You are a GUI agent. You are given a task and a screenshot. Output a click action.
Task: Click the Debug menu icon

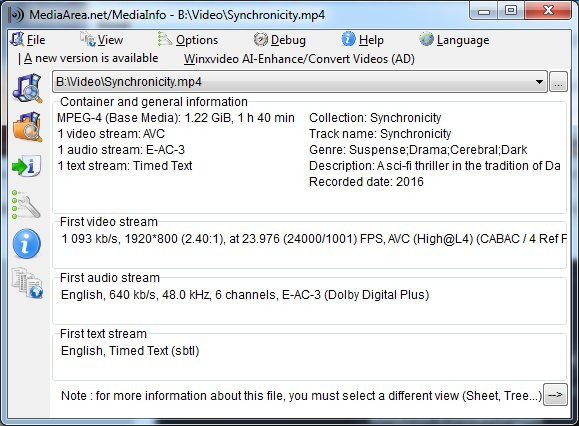pyautogui.click(x=261, y=39)
